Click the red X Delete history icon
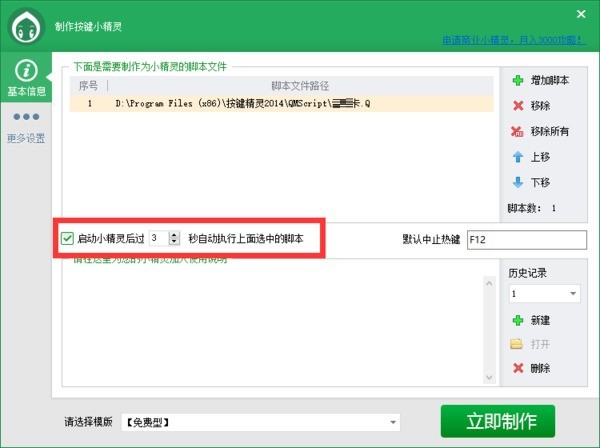Image resolution: width=600 pixels, height=448 pixels. tap(517, 368)
